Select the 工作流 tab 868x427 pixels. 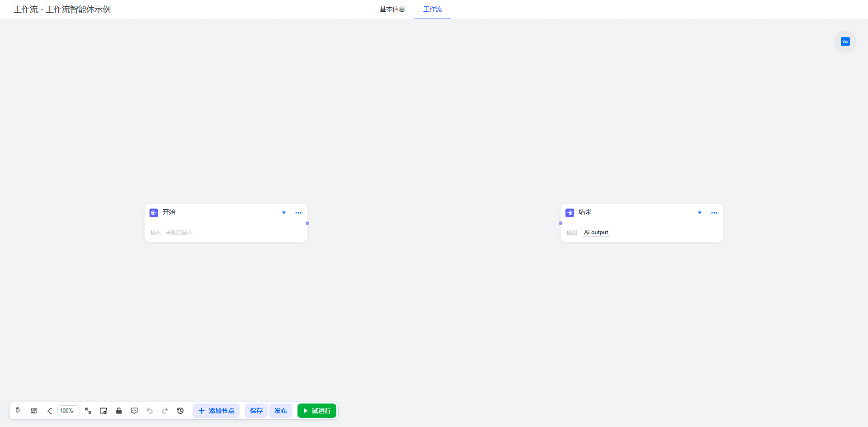coord(433,9)
